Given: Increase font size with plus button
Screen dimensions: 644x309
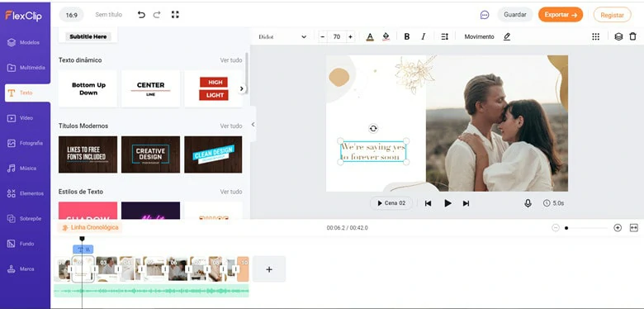Looking at the screenshot, I should (x=350, y=36).
